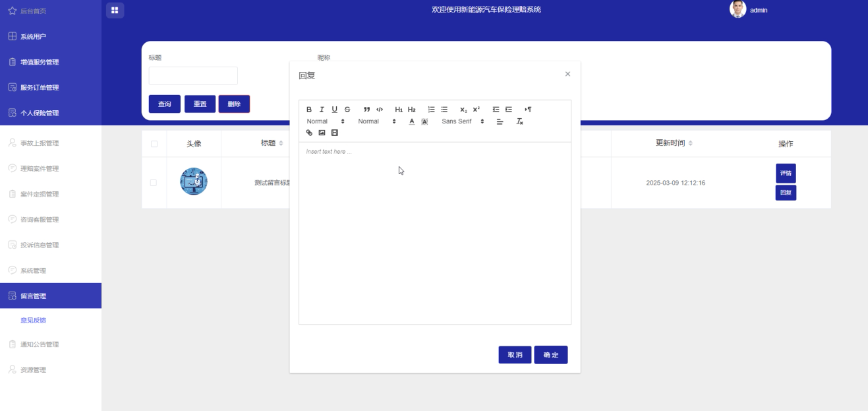Viewport: 868px width, 411px height.
Task: Expand the 系统用户 menu
Action: tap(51, 36)
